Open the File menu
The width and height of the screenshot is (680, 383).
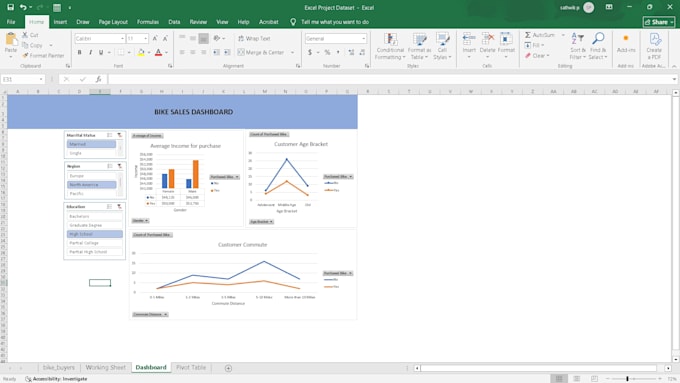[11, 22]
